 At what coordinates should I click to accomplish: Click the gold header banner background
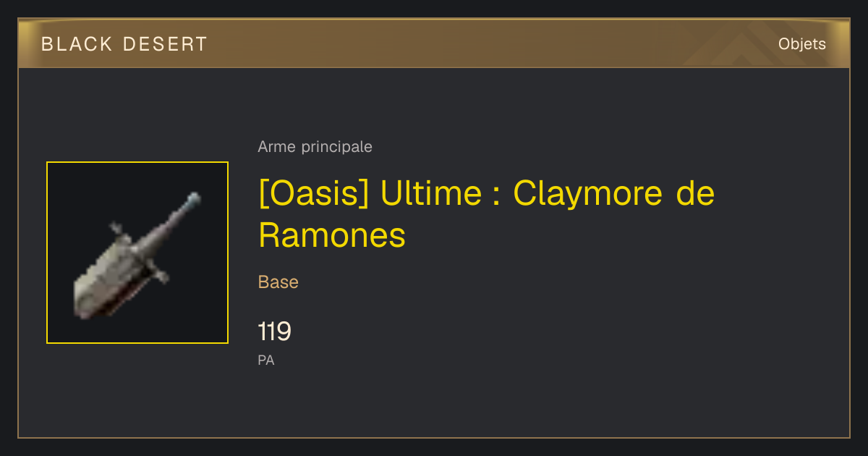[434, 43]
